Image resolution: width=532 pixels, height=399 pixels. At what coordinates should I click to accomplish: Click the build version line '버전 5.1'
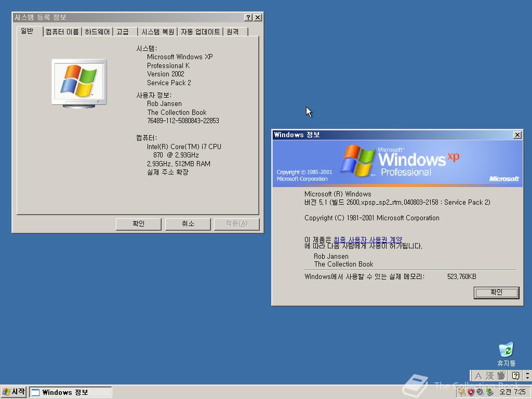pos(397,202)
